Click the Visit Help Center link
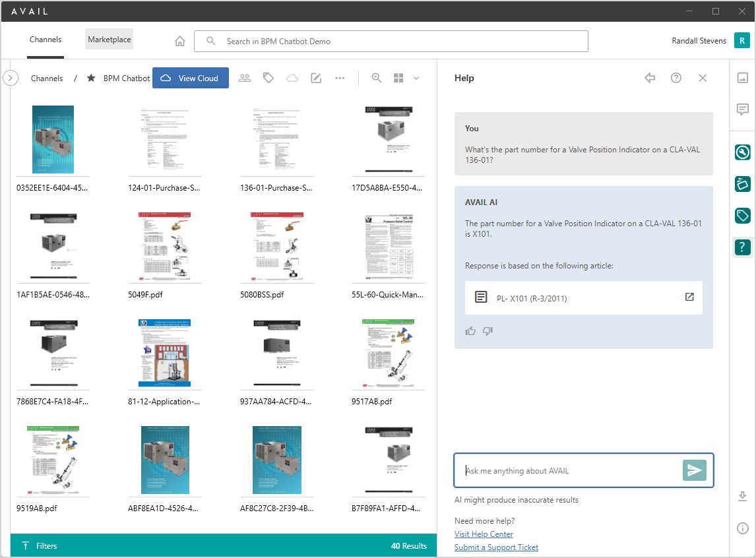 pos(484,534)
